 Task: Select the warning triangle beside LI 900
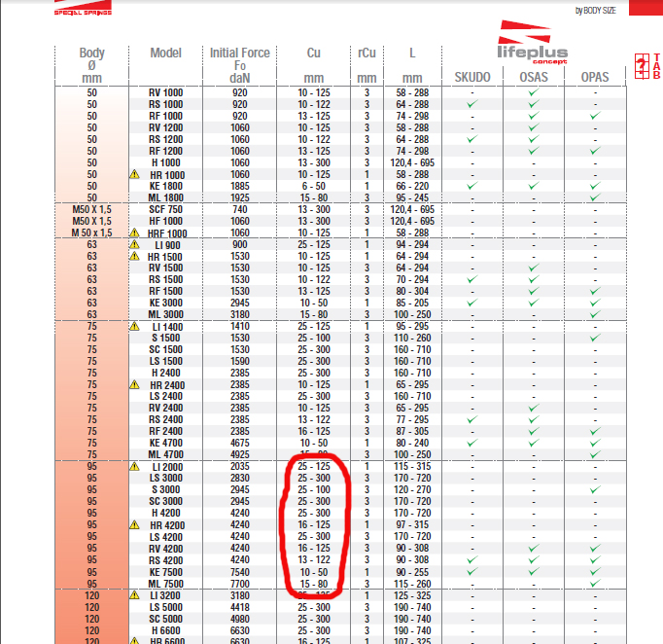pyautogui.click(x=134, y=245)
